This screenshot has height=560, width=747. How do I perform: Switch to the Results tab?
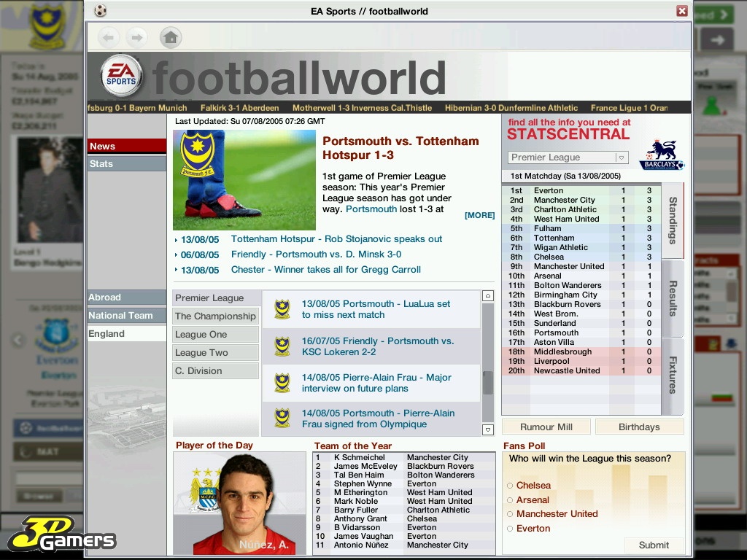pyautogui.click(x=673, y=298)
